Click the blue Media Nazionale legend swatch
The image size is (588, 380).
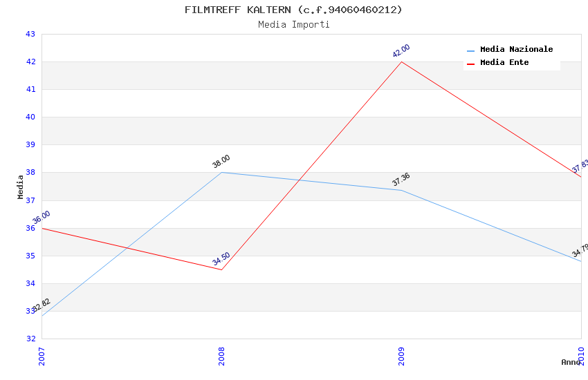tap(470, 50)
